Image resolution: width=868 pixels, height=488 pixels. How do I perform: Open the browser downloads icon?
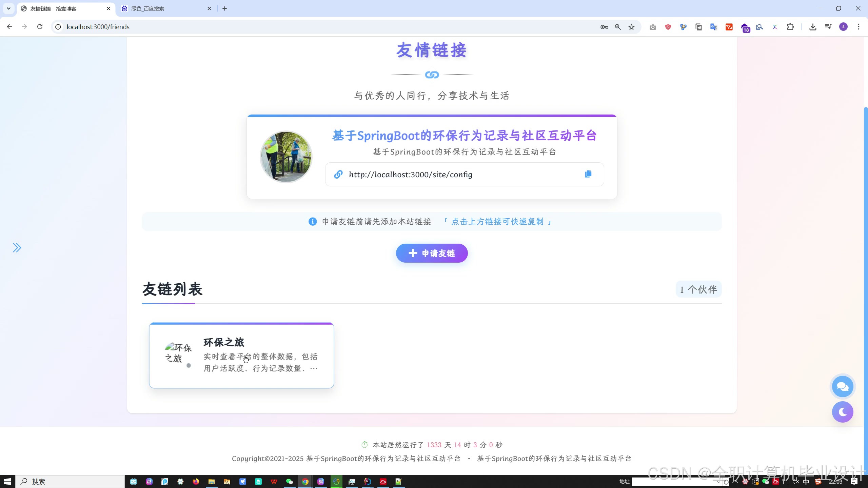[813, 27]
